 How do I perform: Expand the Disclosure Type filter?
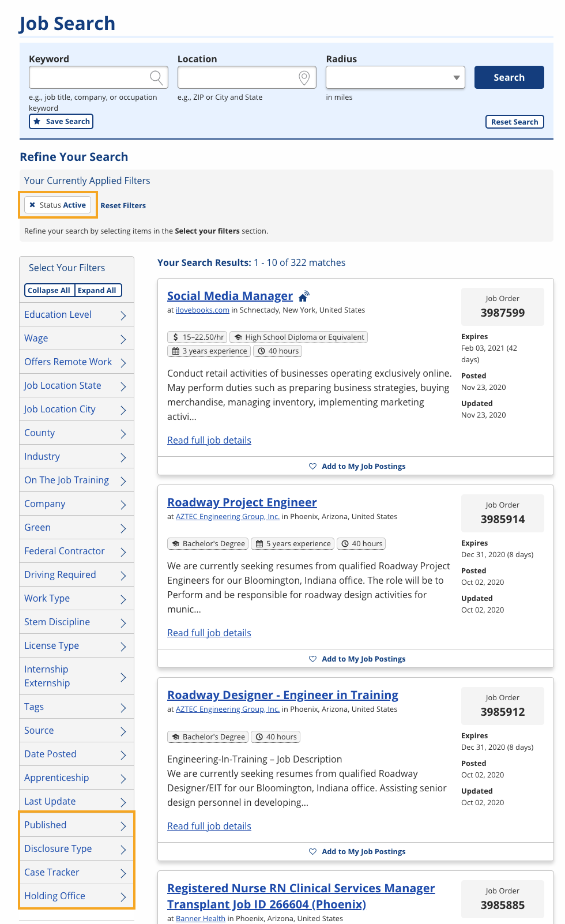pyautogui.click(x=77, y=849)
